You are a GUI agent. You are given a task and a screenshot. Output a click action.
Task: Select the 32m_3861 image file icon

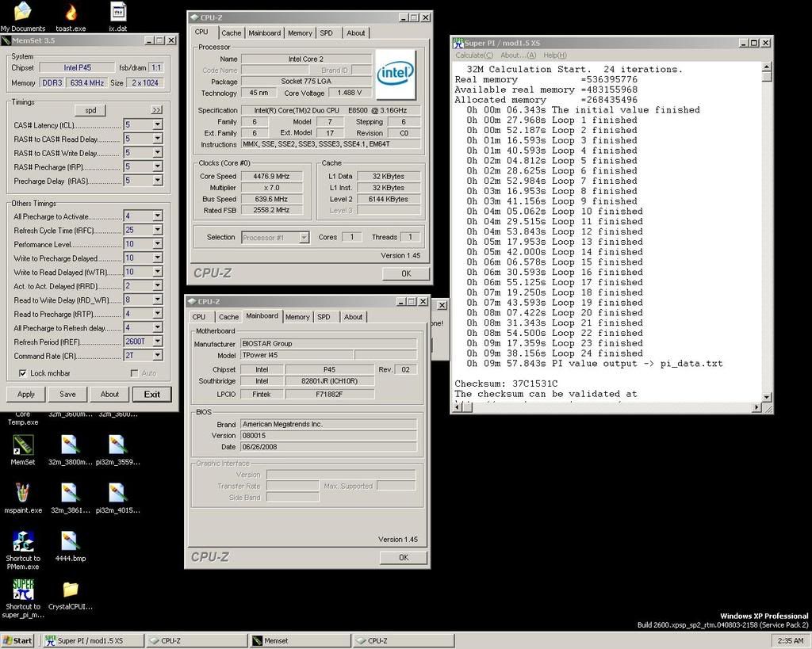click(x=70, y=493)
